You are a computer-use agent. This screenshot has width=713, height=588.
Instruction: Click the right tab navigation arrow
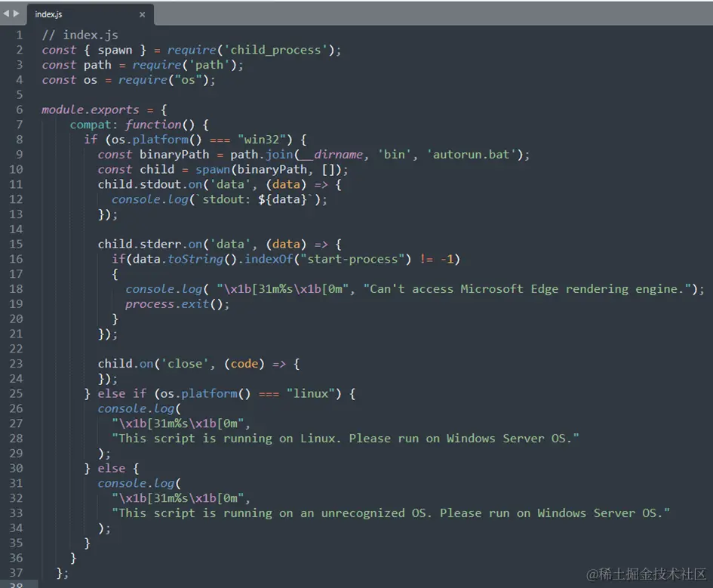(x=17, y=14)
